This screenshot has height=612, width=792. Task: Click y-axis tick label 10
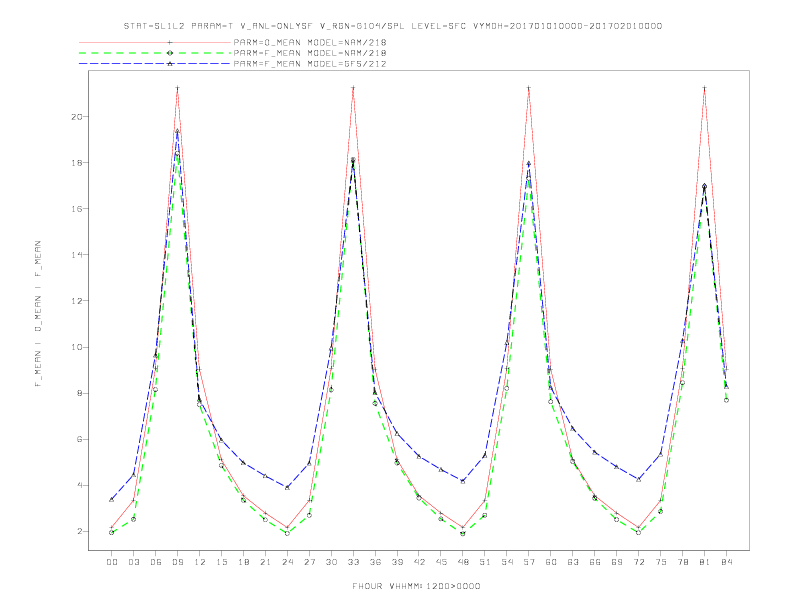[77, 347]
